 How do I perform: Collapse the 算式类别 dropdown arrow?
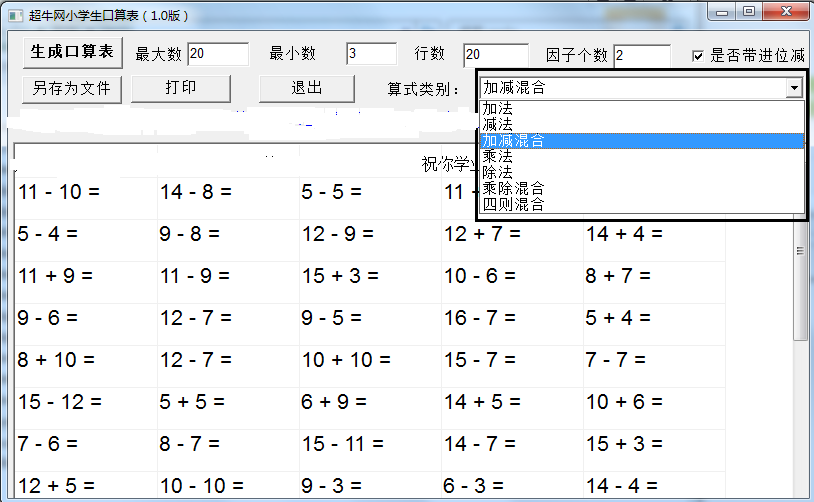[x=794, y=88]
